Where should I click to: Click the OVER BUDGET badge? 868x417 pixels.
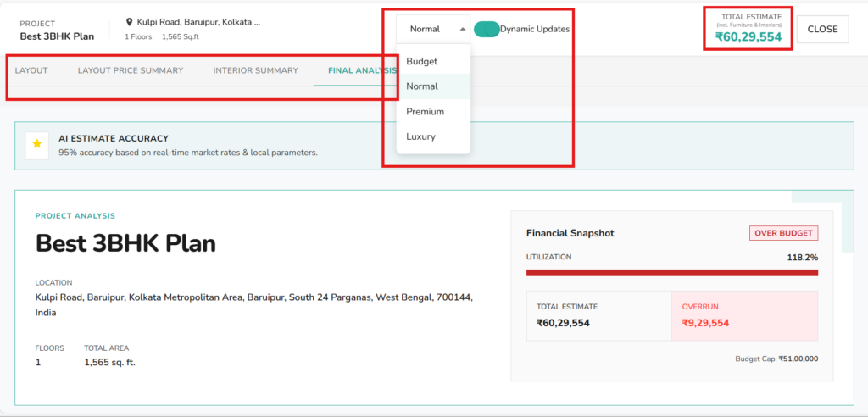pyautogui.click(x=783, y=233)
